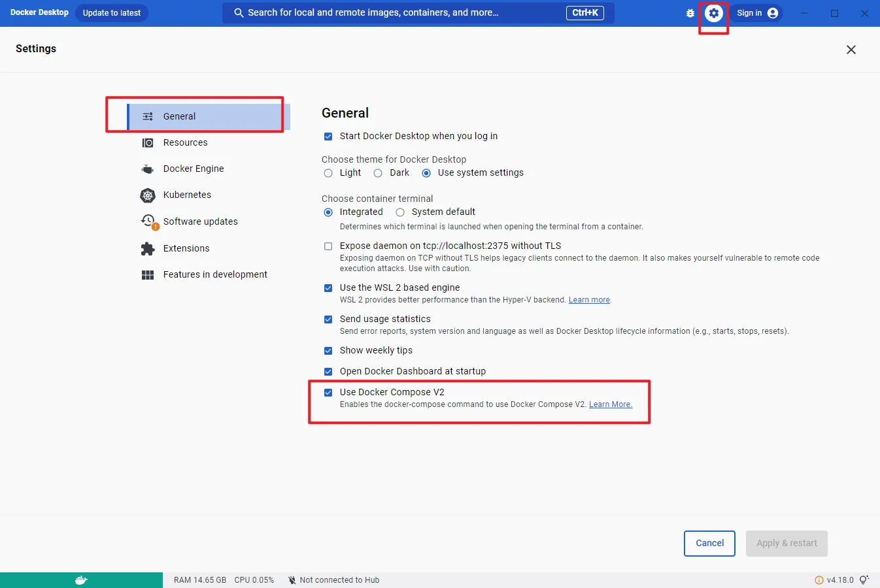The width and height of the screenshot is (880, 588).
Task: Close the Settings panel with X
Action: [x=851, y=50]
